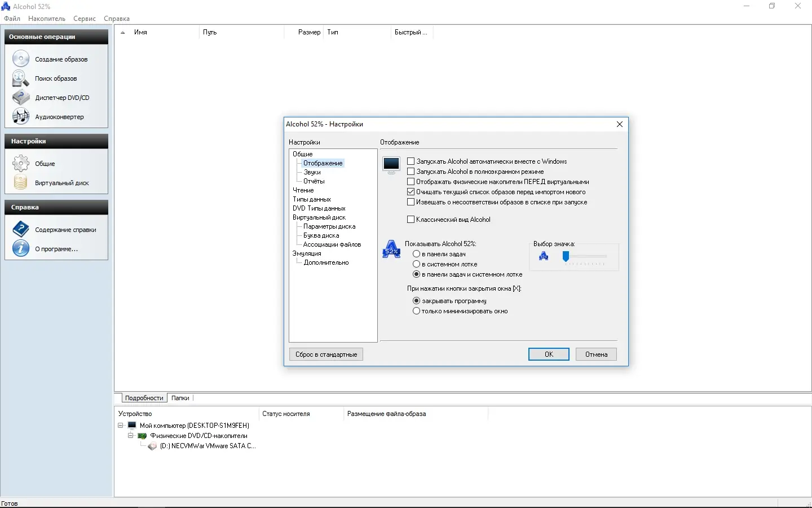The image size is (812, 508).
Task: Sort list by Размер column header
Action: (304, 33)
